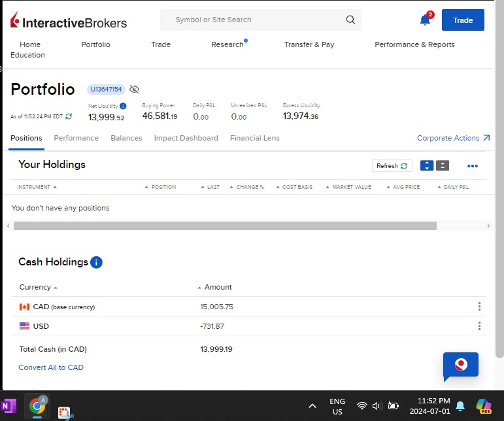
Task: Click the Symbol or Site Search field
Action: pos(255,20)
